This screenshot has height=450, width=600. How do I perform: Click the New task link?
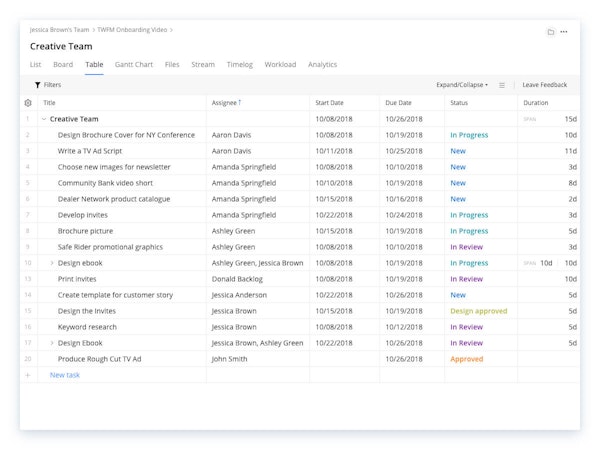(65, 375)
